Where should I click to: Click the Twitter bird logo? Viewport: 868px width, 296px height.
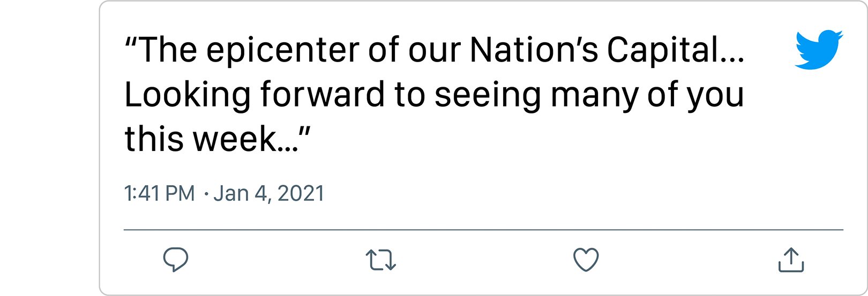pyautogui.click(x=818, y=50)
